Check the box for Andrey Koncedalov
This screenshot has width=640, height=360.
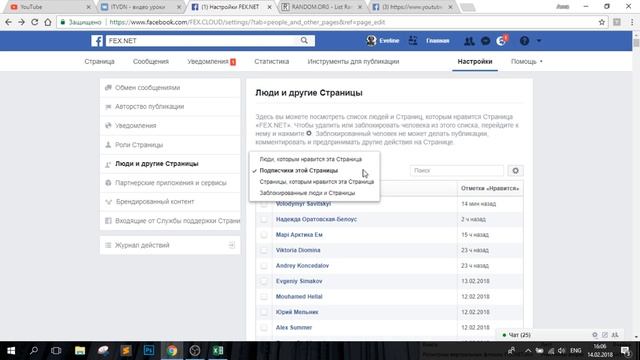[264, 266]
